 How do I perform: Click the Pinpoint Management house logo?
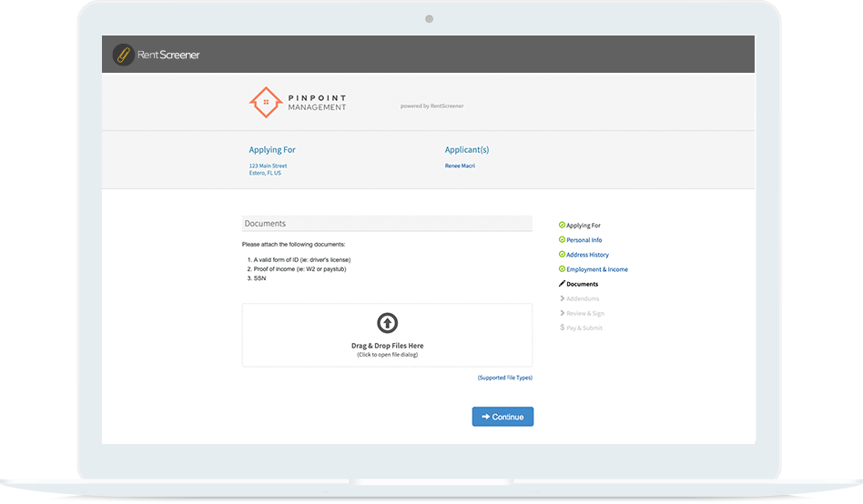[265, 102]
